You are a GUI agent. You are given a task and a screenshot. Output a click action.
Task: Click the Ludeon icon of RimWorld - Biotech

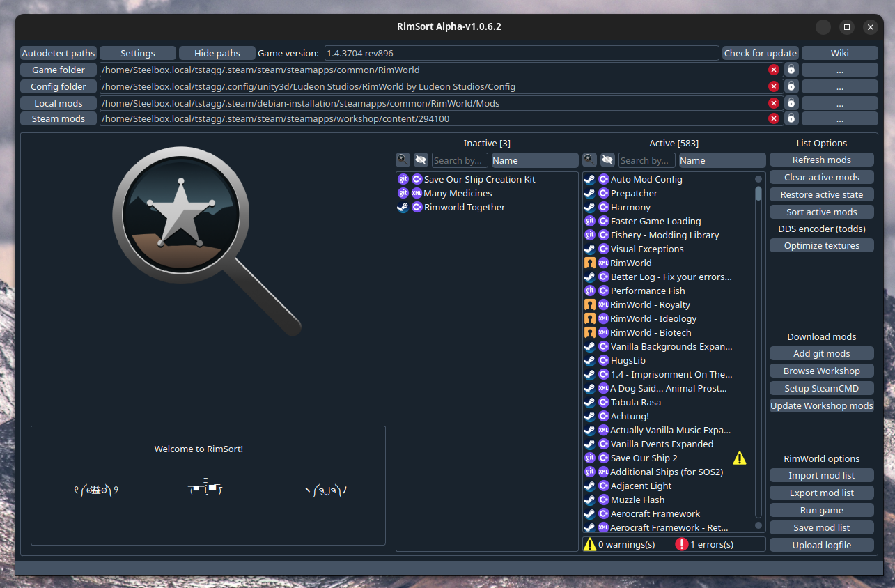click(x=590, y=332)
